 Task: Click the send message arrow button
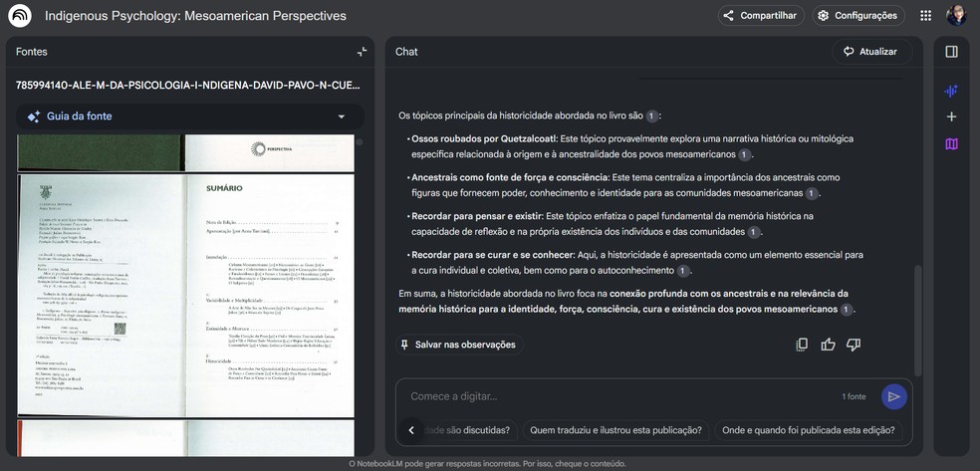pyautogui.click(x=894, y=396)
